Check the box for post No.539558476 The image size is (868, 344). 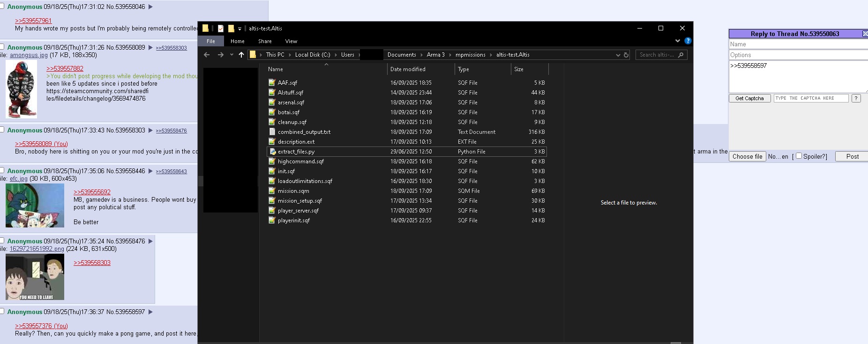pos(2,241)
